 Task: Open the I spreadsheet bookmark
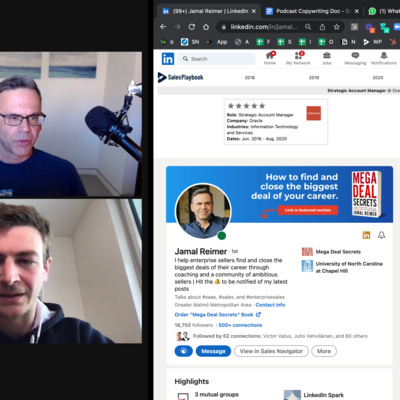click(305, 42)
